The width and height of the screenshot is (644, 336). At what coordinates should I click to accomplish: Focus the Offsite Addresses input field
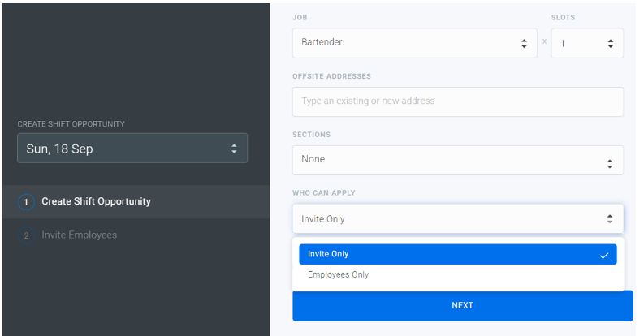pos(457,101)
